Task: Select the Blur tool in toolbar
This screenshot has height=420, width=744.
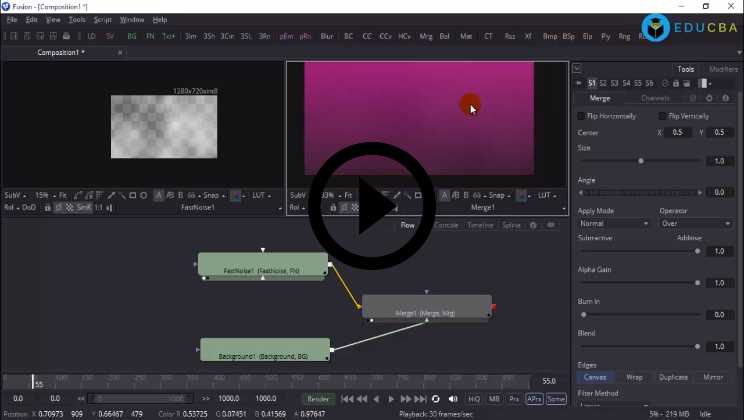Action: click(327, 36)
